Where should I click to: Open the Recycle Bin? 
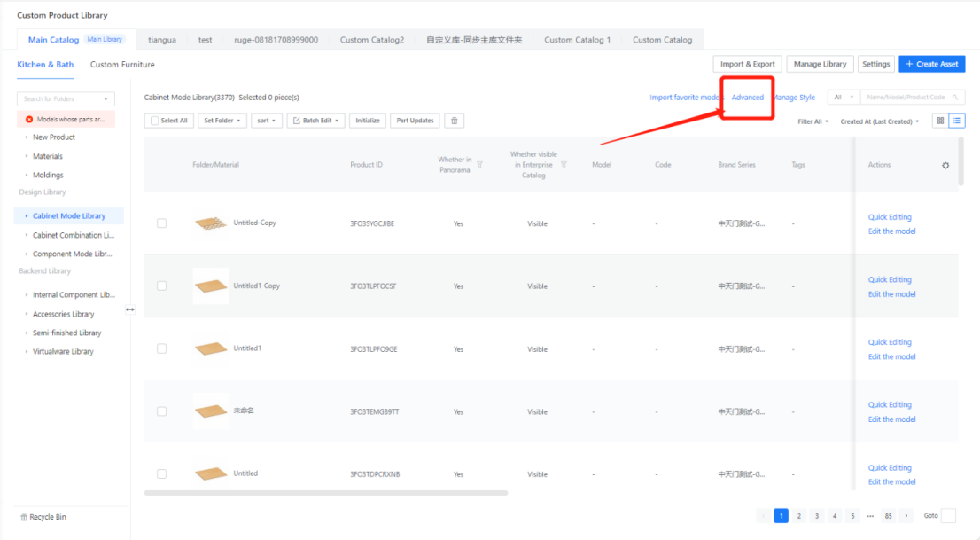pos(43,517)
